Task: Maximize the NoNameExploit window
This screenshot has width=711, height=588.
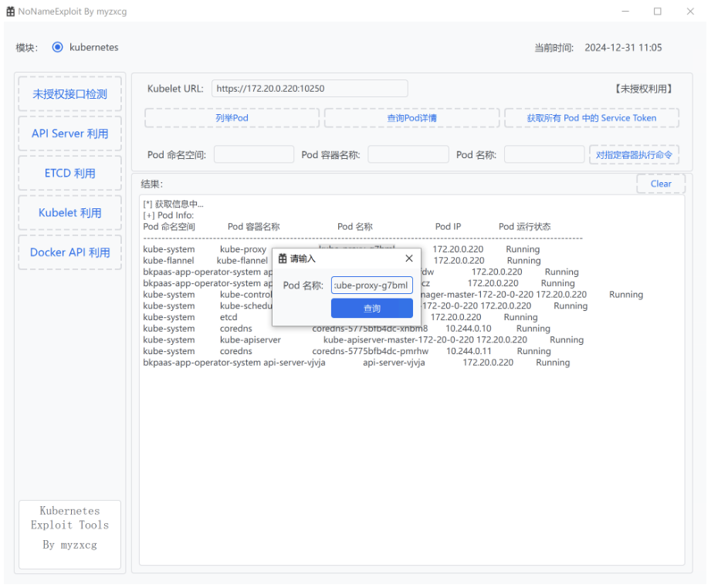Action: [658, 12]
